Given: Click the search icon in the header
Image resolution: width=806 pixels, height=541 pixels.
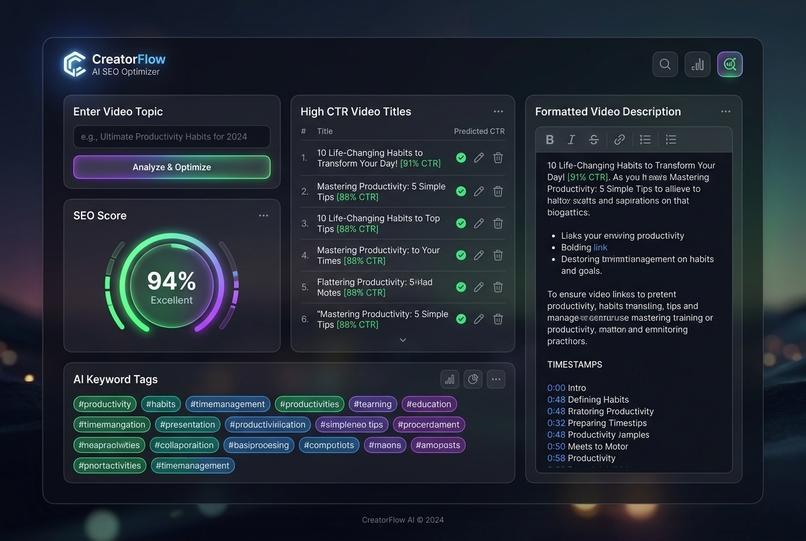Looking at the screenshot, I should click(x=665, y=64).
